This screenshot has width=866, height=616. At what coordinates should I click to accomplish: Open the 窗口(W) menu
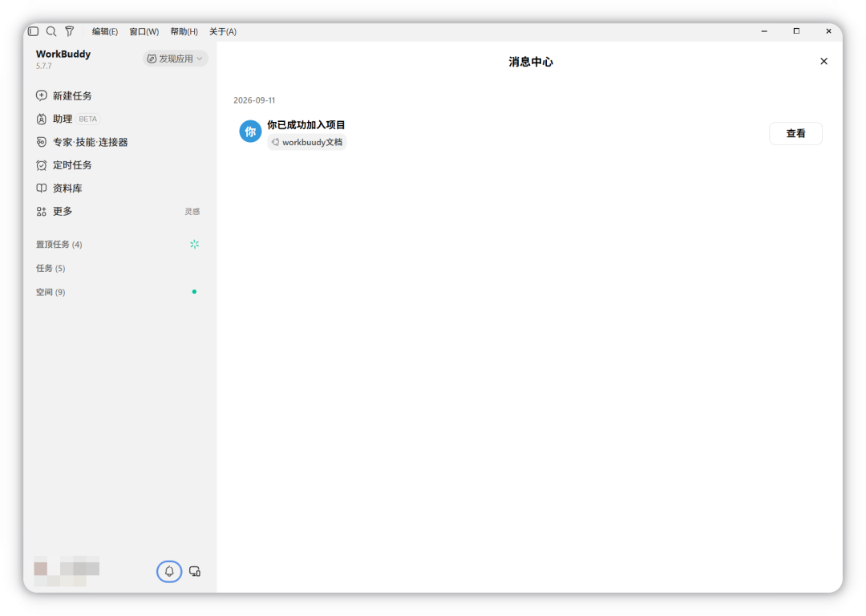click(144, 31)
